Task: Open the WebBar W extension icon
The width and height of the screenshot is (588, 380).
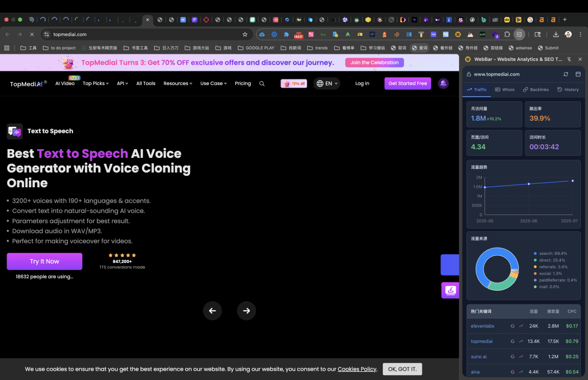Action: (x=458, y=34)
